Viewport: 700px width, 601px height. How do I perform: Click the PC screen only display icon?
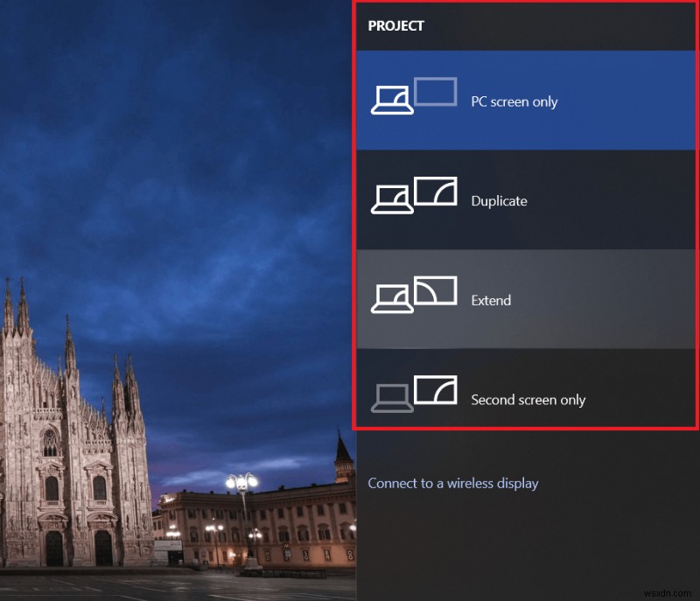click(413, 94)
